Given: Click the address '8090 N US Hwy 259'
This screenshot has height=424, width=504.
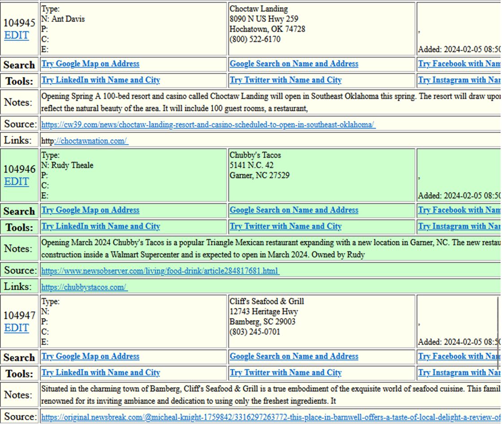Looking at the screenshot, I should pyautogui.click(x=264, y=19).
